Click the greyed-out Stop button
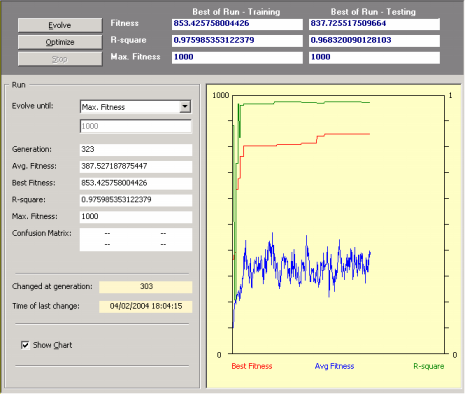 pos(60,59)
